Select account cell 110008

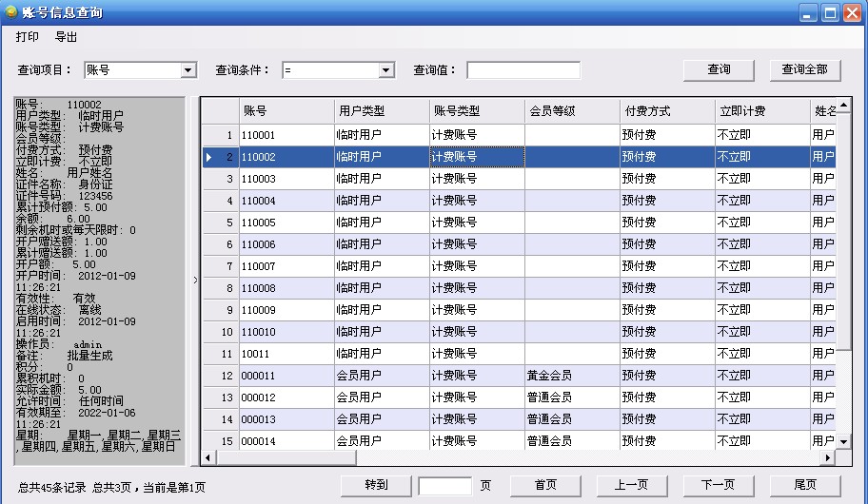[286, 288]
